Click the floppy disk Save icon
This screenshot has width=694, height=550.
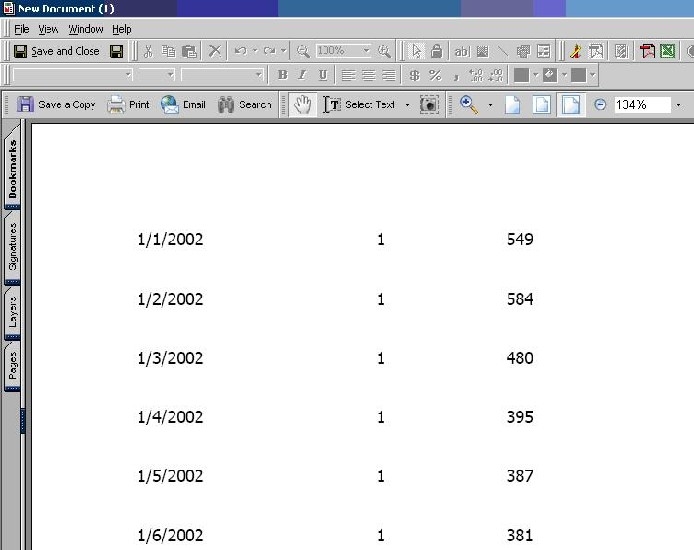pyautogui.click(x=116, y=51)
